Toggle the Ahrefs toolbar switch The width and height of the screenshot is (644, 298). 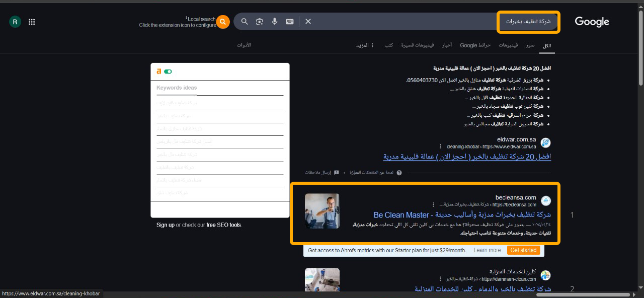(168, 71)
